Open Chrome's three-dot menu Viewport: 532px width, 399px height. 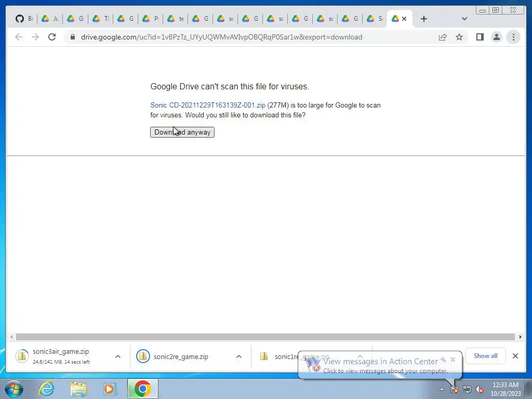pyautogui.click(x=513, y=37)
